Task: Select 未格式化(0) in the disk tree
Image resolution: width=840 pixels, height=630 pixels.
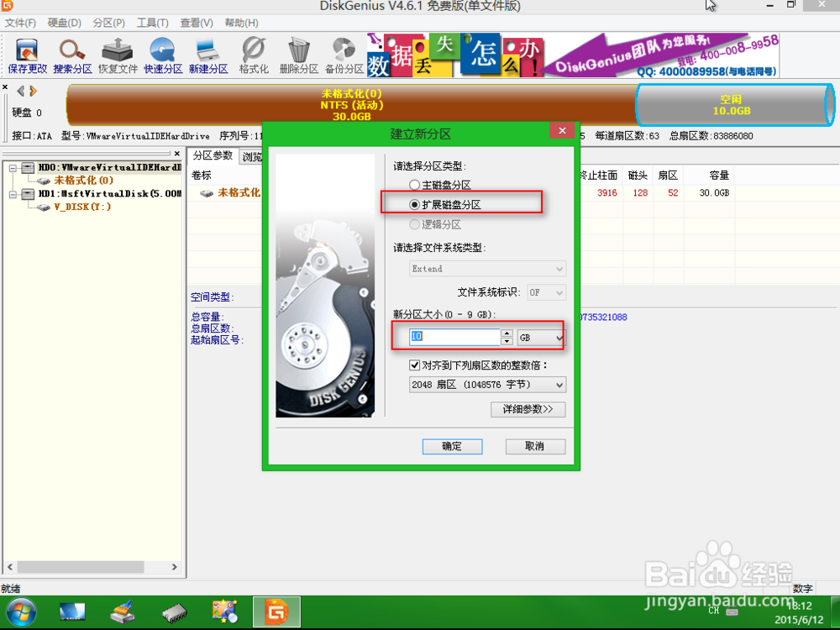Action: pyautogui.click(x=83, y=181)
